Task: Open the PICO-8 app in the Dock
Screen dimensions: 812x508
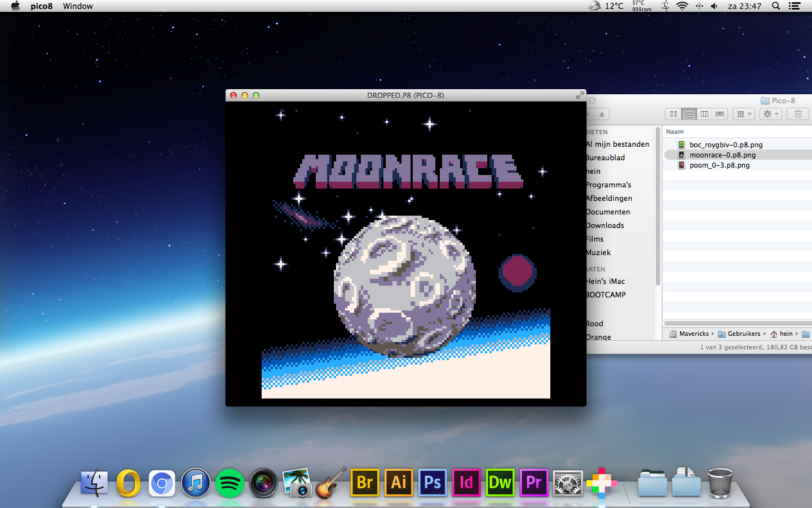Action: tap(602, 483)
